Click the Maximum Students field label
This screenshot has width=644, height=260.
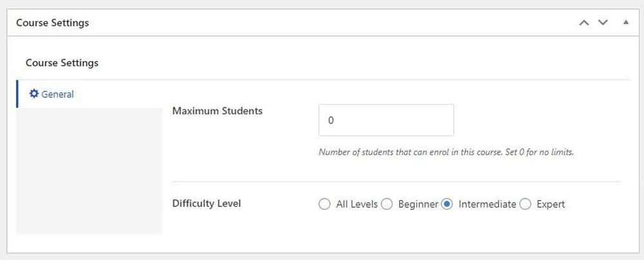pos(217,111)
